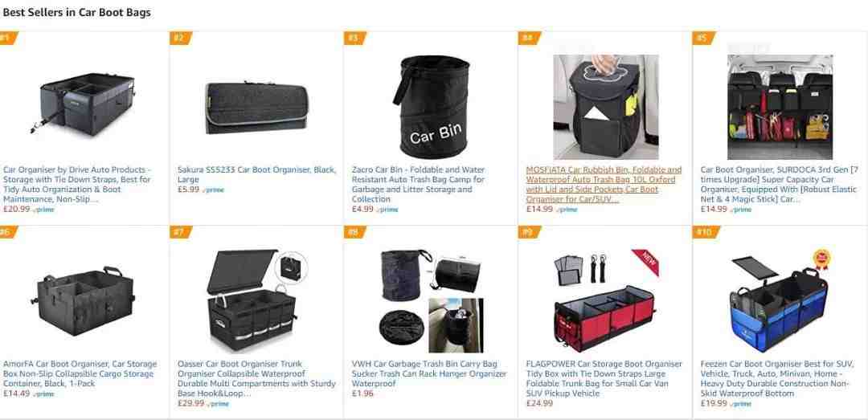Click the #10 rank badge

706,232
